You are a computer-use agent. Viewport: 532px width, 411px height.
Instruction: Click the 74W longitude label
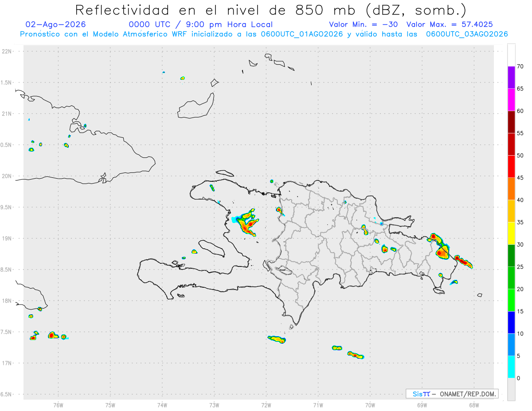point(162,404)
